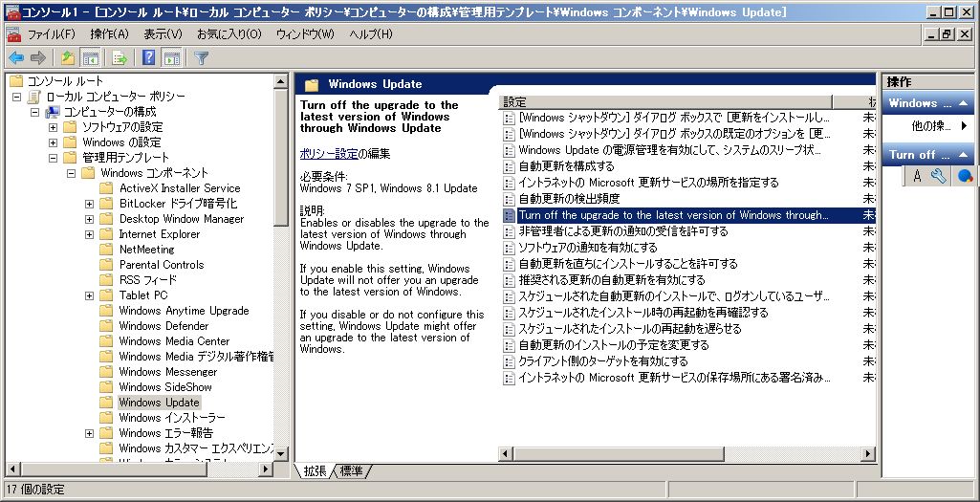Click the policy icon of 自動更新の検出頻度

coord(510,199)
